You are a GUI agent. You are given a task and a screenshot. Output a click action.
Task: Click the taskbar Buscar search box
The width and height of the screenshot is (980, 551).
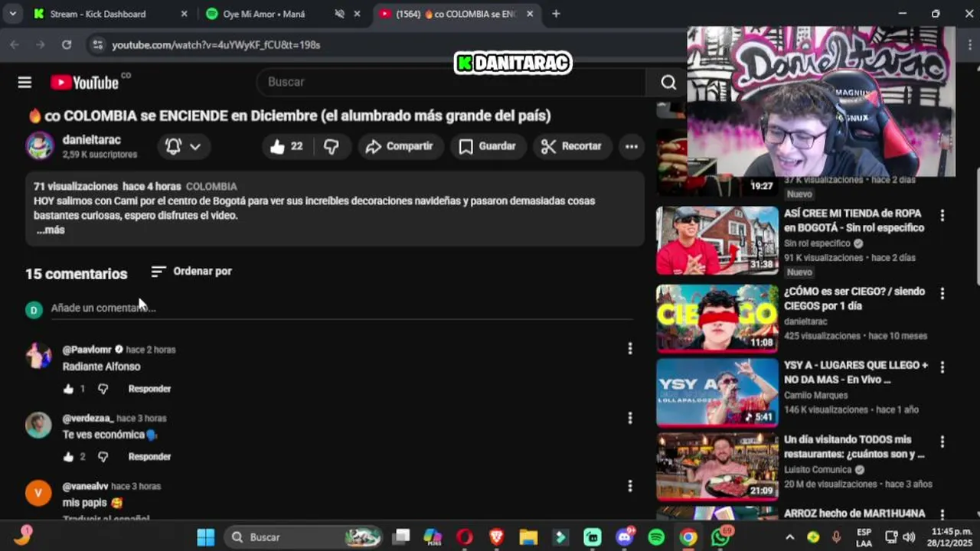point(303,537)
